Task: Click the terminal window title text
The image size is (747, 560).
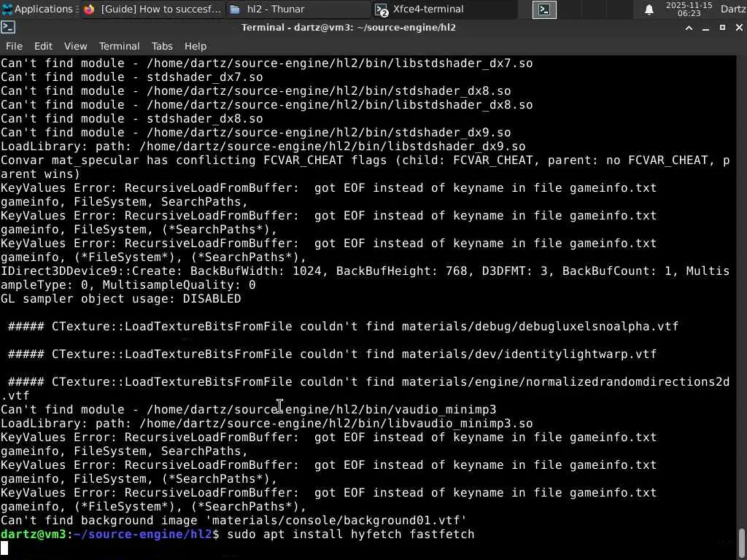Action: [348, 28]
